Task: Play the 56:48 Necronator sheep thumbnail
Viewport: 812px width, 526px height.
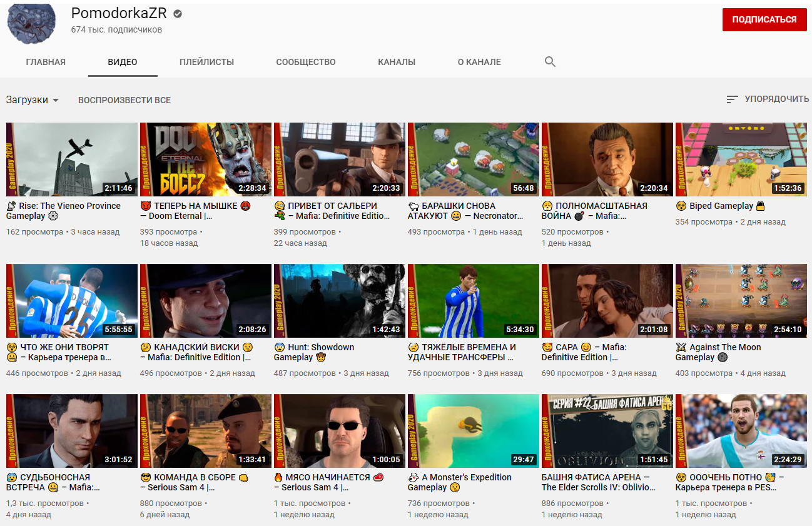Action: [474, 159]
